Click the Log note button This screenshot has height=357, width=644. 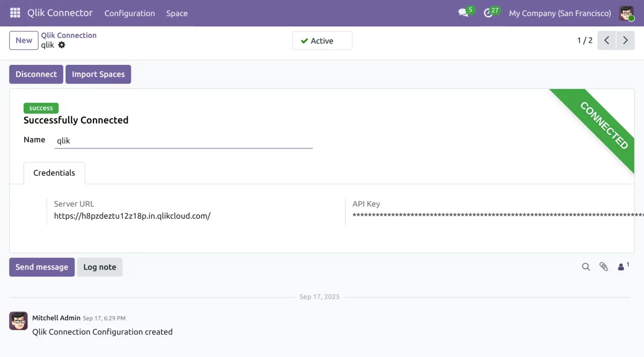(99, 267)
